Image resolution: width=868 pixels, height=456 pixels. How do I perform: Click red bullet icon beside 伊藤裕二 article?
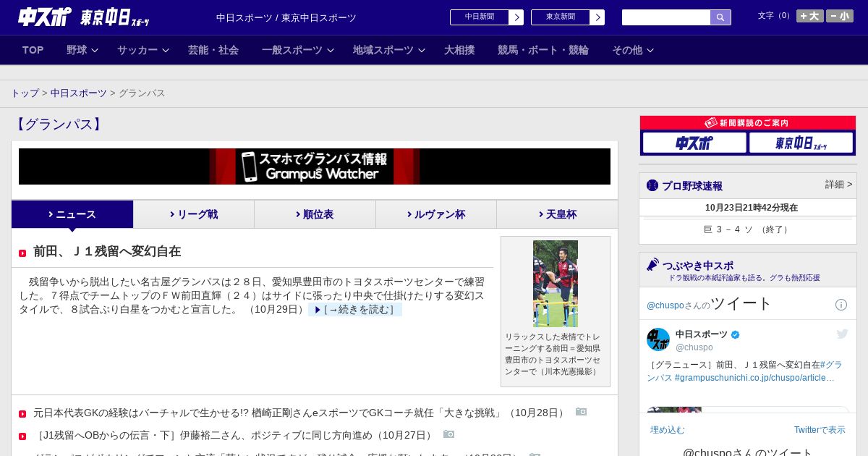(x=22, y=436)
